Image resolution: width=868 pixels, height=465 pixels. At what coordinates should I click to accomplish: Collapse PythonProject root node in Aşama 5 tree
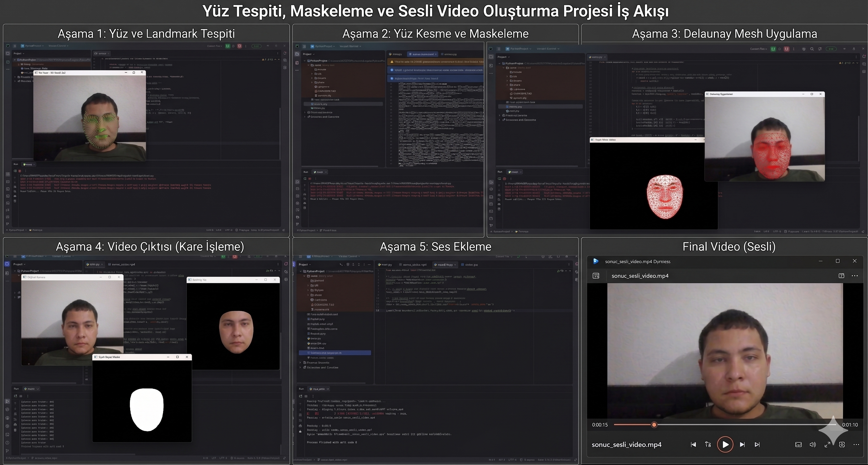(301, 271)
